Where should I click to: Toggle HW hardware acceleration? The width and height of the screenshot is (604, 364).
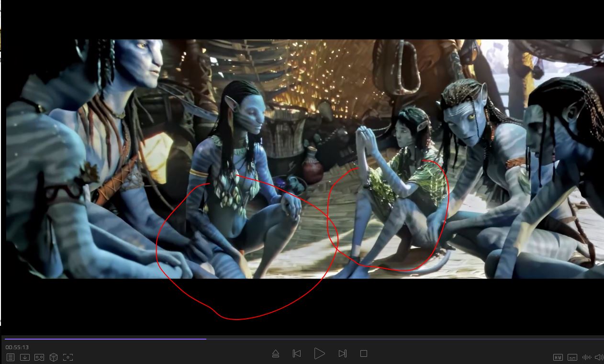pyautogui.click(x=558, y=357)
